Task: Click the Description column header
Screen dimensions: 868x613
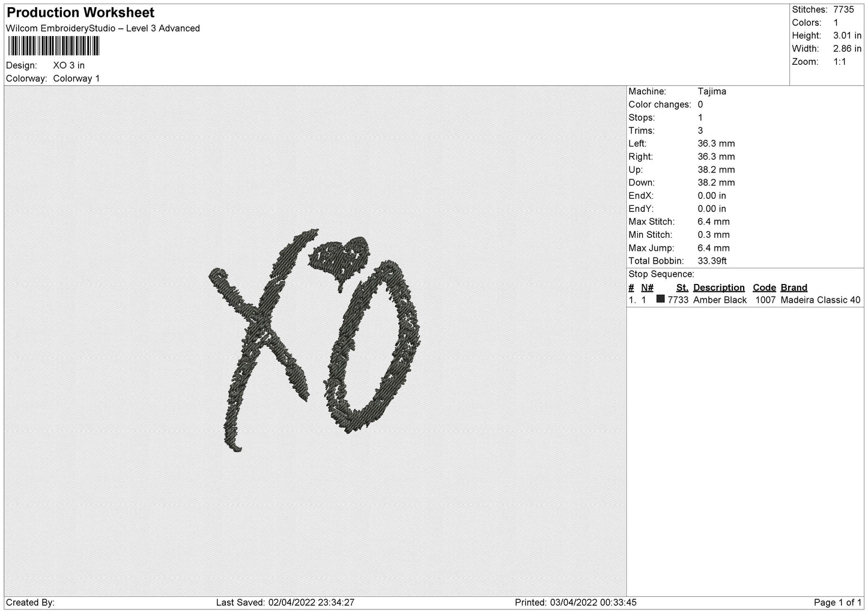Action: (x=718, y=288)
